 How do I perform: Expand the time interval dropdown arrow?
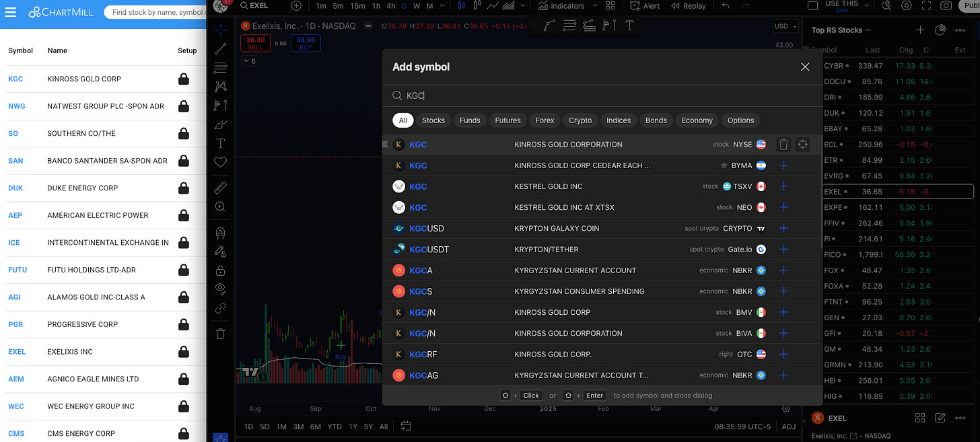tap(444, 5)
